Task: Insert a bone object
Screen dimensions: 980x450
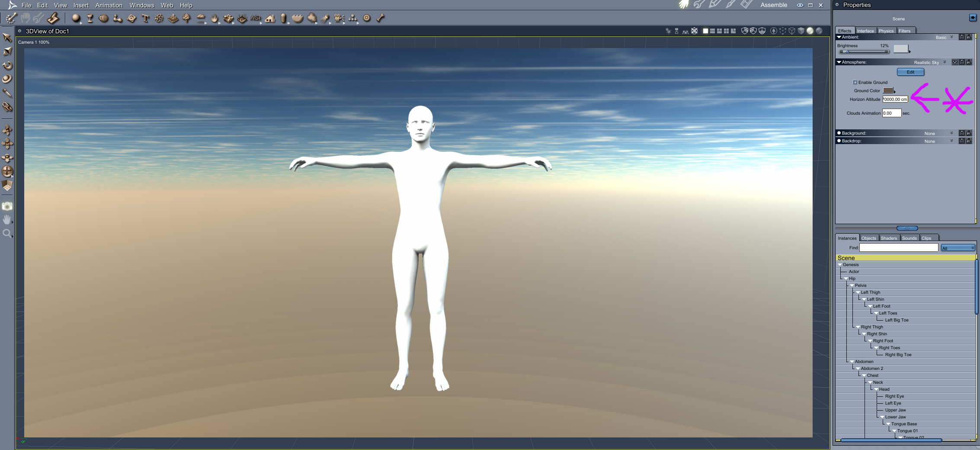Action: (x=381, y=18)
